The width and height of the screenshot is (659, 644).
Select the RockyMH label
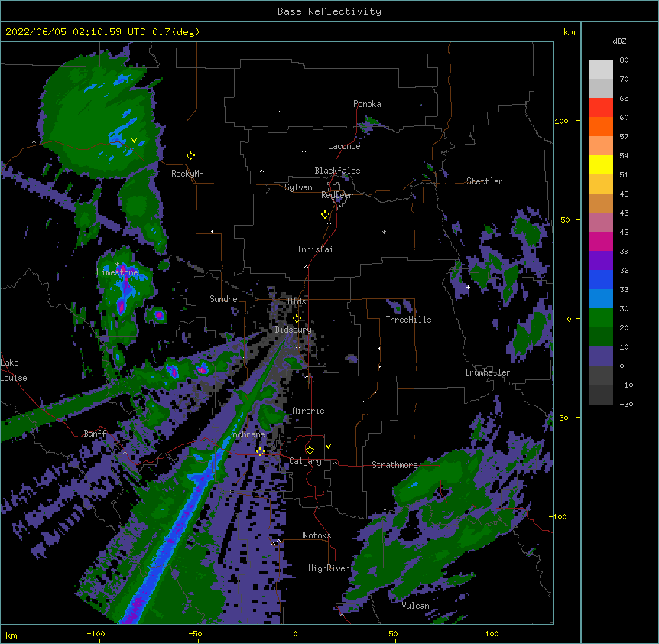[187, 174]
